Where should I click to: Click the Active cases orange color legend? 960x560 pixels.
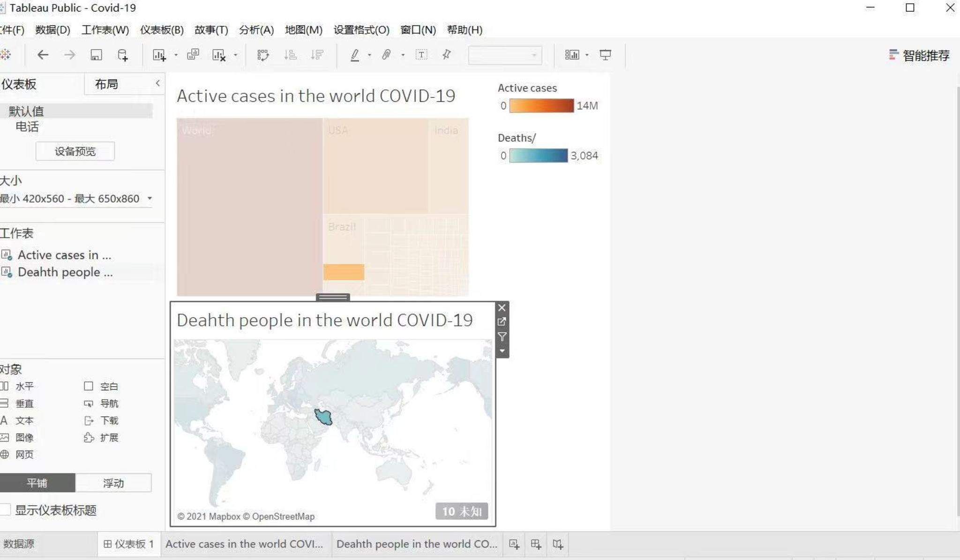click(541, 105)
